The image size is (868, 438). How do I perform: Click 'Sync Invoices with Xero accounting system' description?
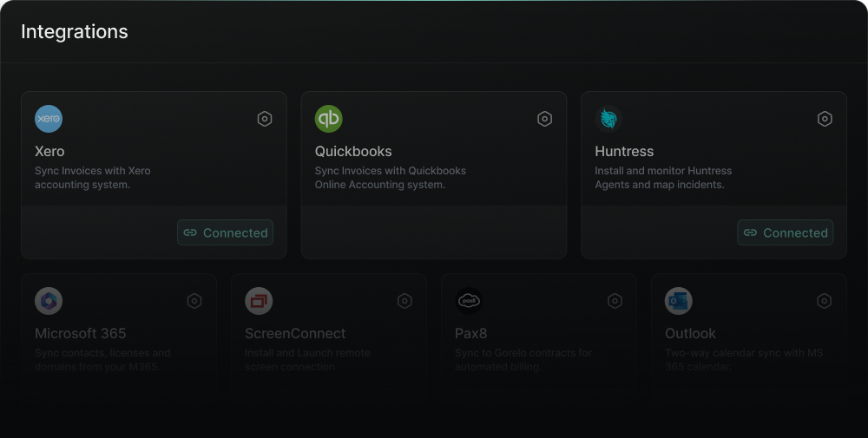93,178
